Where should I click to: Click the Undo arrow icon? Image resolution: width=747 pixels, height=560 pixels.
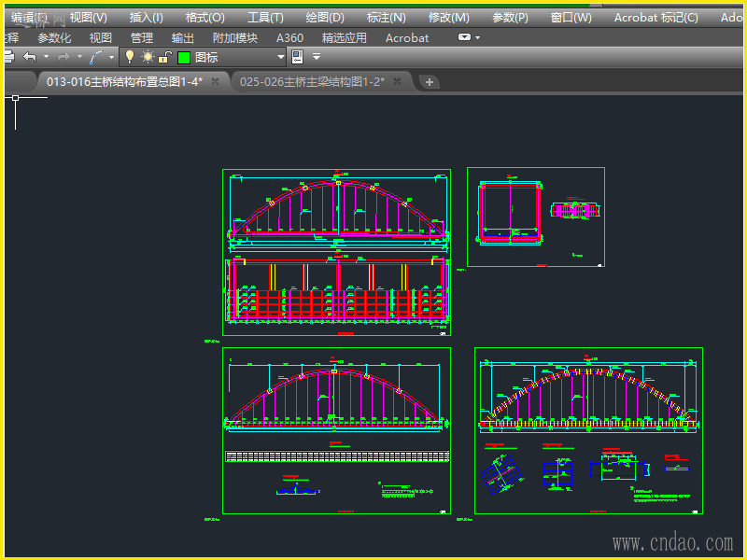pyautogui.click(x=29, y=57)
